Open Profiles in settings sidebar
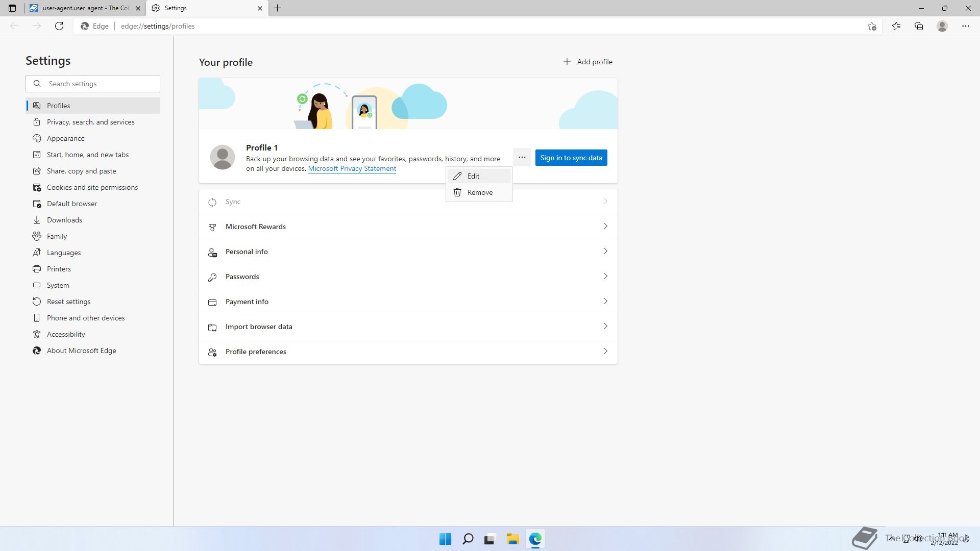Viewport: 980px width, 551px height. (x=93, y=106)
